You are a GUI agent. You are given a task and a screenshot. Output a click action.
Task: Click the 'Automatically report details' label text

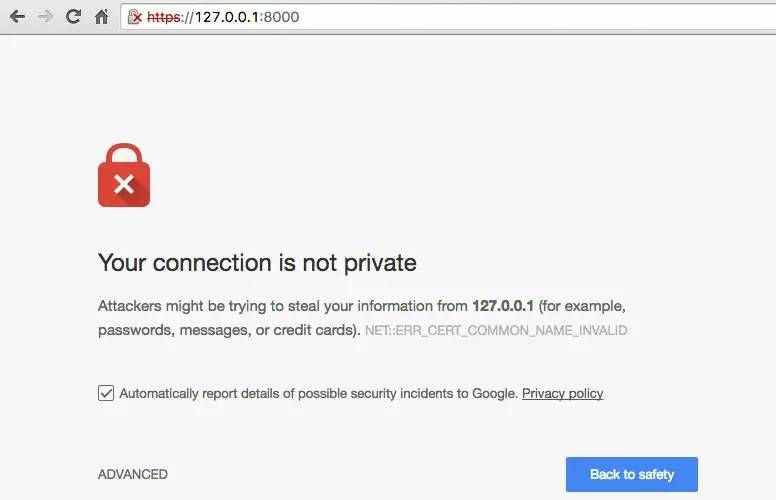coord(318,394)
